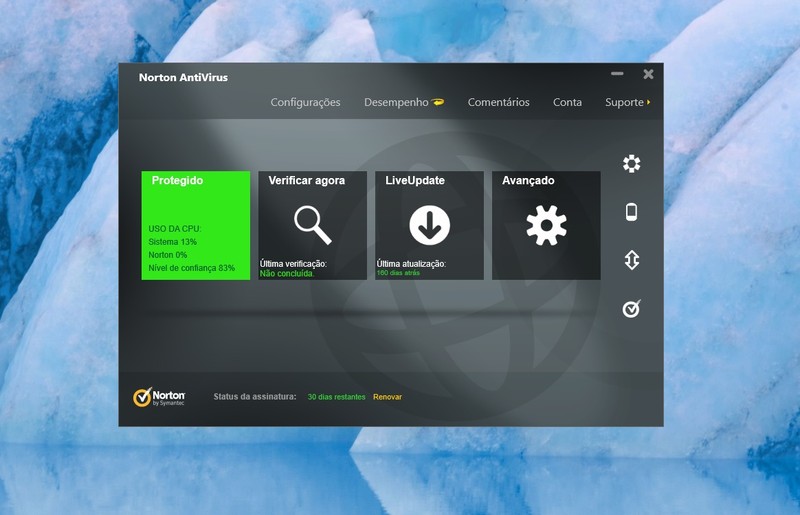The height and width of the screenshot is (515, 800).
Task: Click the sidebar up-down arrows icon
Action: pyautogui.click(x=632, y=260)
